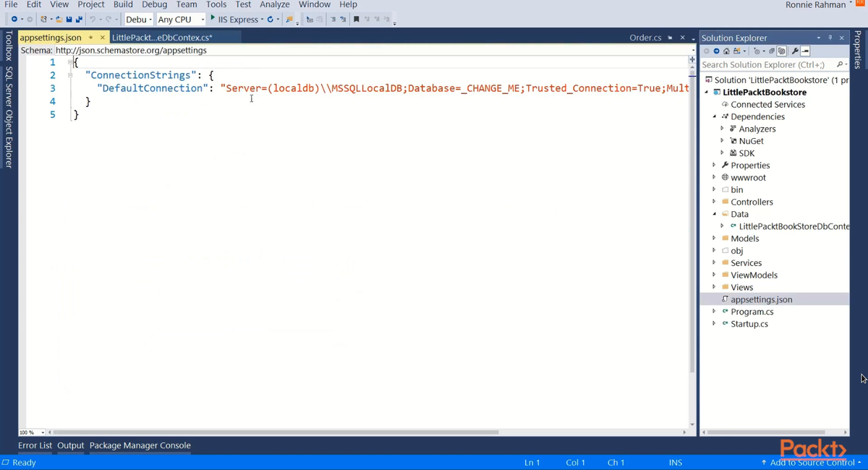Screen dimensions: 868x470
Task: Click the browser refresh icon beside IIS Express
Action: click(271, 19)
